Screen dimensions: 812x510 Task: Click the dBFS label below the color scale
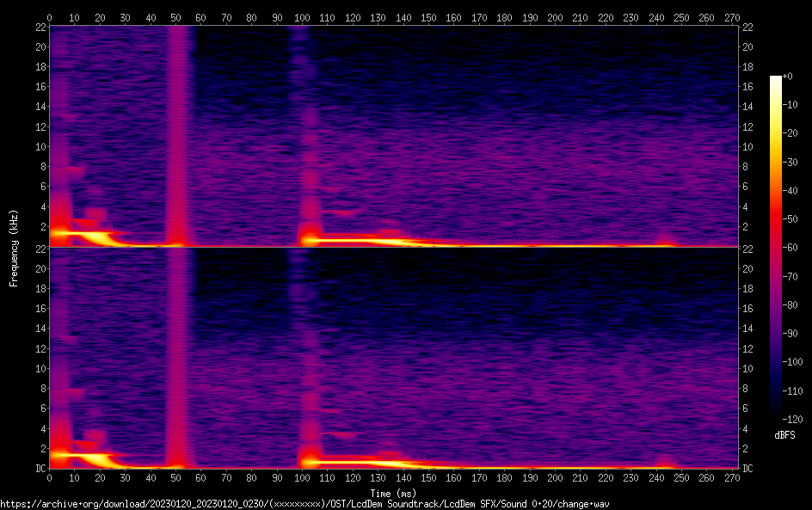[x=784, y=436]
